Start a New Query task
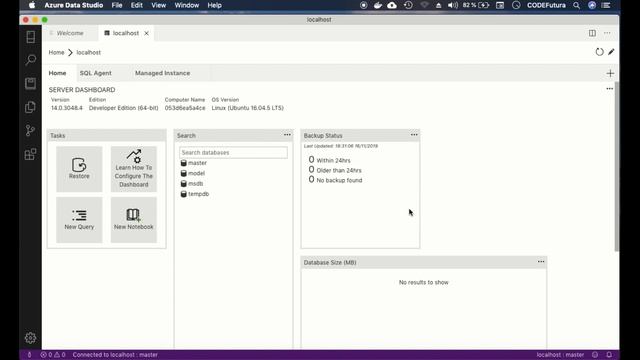 [79, 220]
